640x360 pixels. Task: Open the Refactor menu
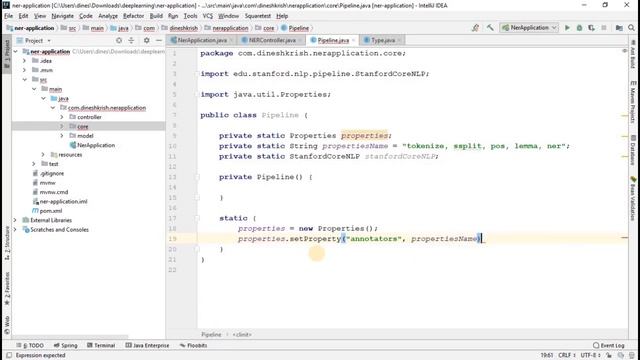tap(133, 16)
